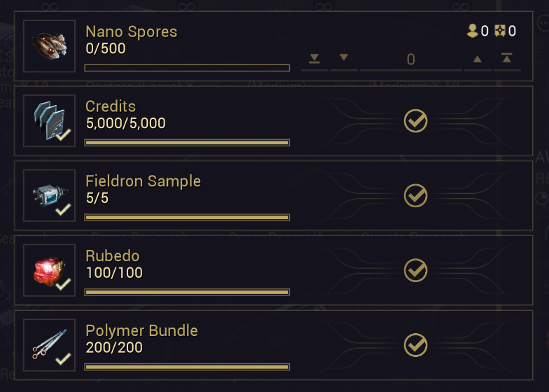Click the Rubedo crystal icon
Screen dimensions: 549x392
(49, 270)
